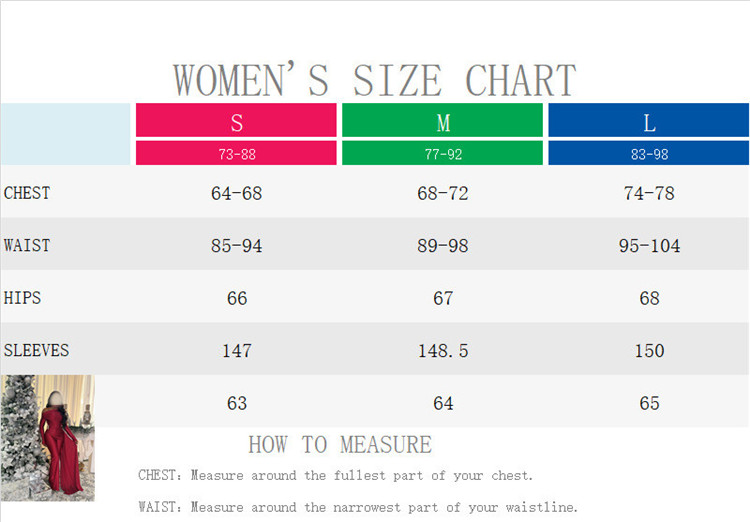Select the 64-68 chest value for S
The image size is (750, 522).
click(236, 193)
